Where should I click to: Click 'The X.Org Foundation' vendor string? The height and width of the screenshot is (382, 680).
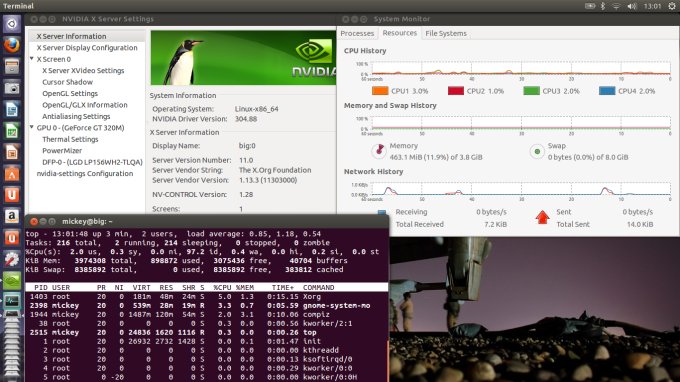point(275,170)
